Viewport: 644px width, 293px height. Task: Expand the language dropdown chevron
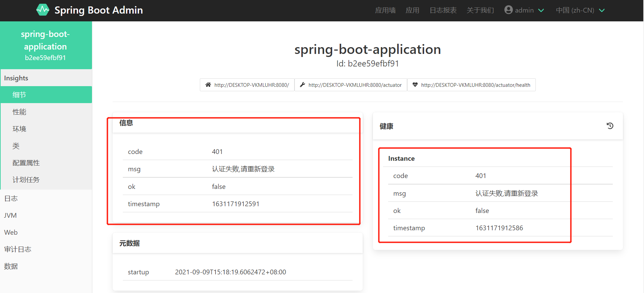coord(602,11)
